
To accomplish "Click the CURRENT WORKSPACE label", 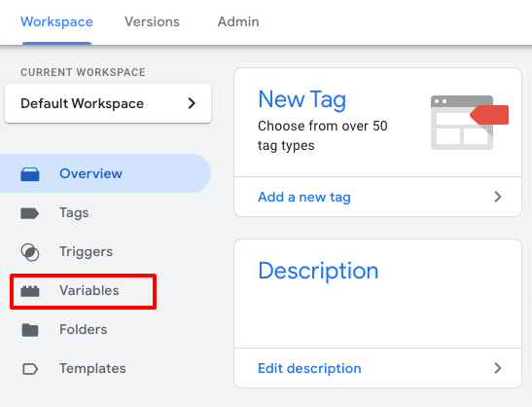I will pyautogui.click(x=83, y=72).
